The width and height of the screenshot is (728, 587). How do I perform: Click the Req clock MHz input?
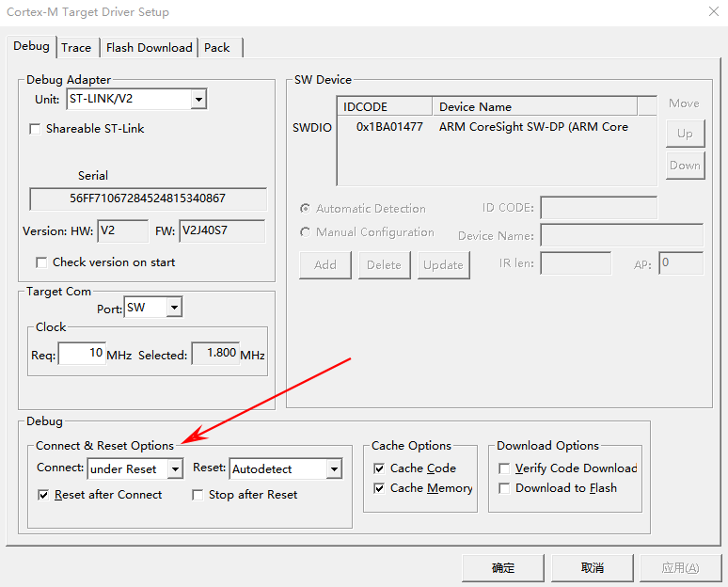pyautogui.click(x=82, y=354)
